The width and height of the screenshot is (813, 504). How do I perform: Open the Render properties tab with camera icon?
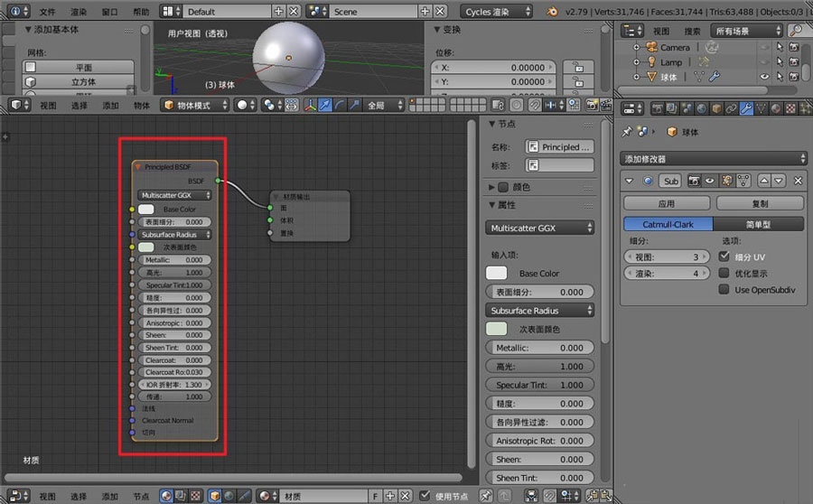pos(657,108)
